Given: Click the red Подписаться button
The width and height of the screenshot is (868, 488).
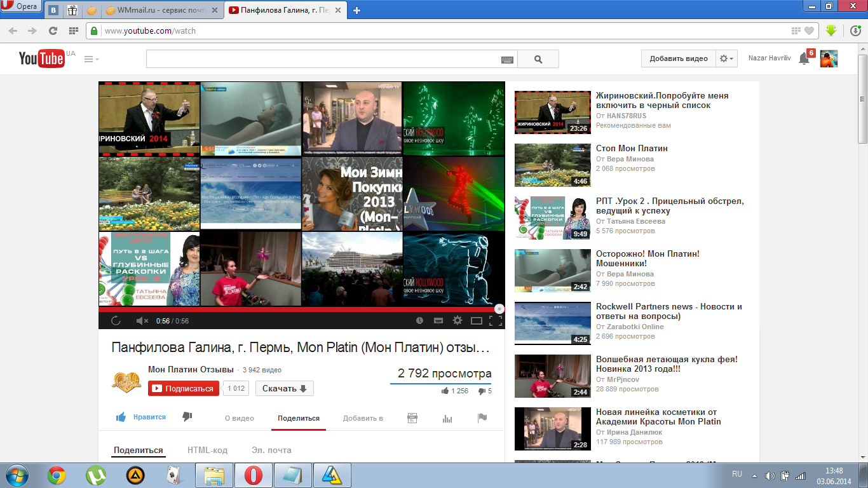Looking at the screenshot, I should 184,389.
